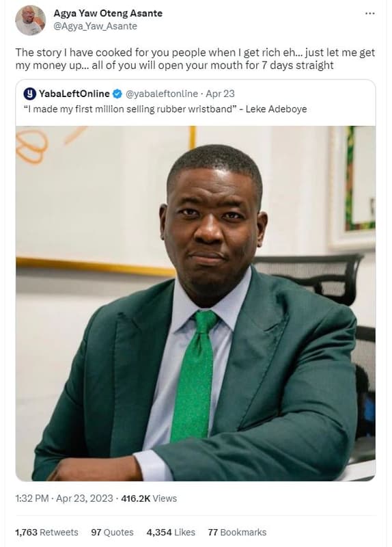The image size is (392, 547).
Task: Open the three-dot more options menu
Action: pos(369,14)
